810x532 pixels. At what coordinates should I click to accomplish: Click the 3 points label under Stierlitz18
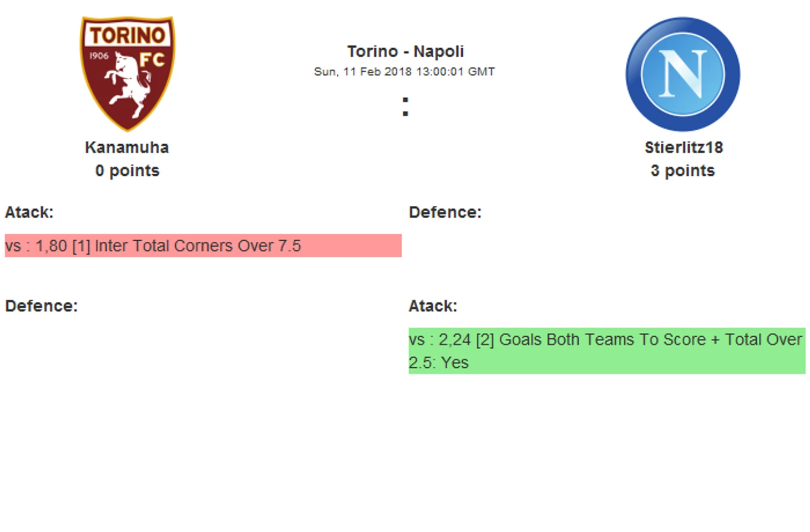coord(682,170)
